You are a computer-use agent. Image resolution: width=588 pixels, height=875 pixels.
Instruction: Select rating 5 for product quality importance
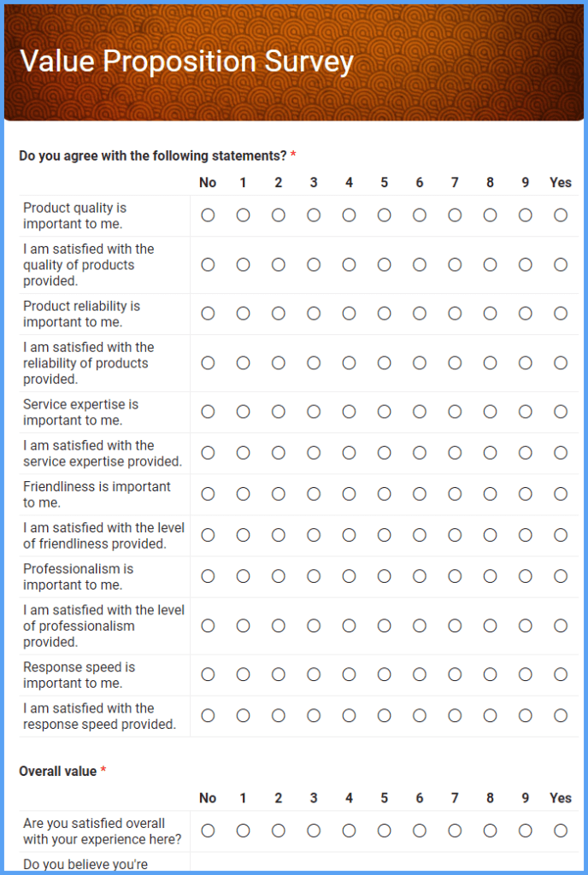point(384,215)
